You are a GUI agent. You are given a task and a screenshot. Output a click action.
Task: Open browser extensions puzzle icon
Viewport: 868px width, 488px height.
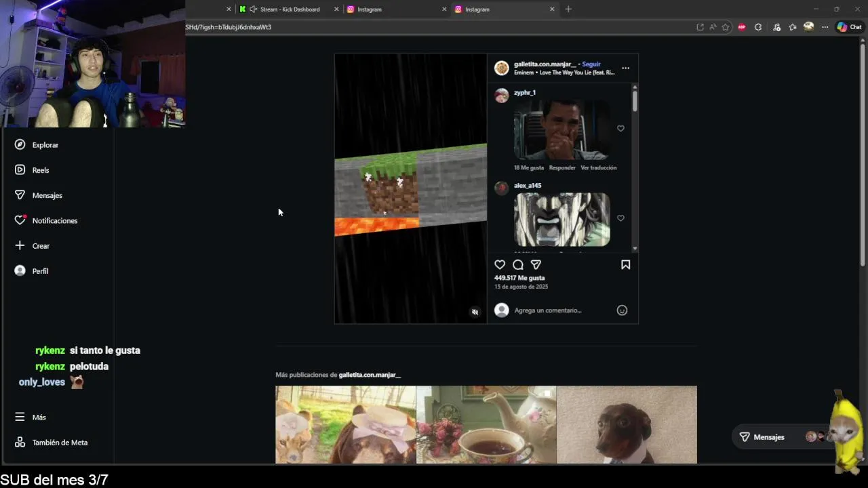pos(758,27)
